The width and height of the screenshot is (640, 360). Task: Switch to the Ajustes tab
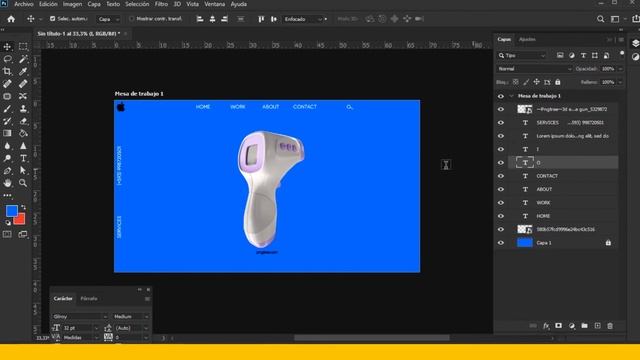coord(527,40)
